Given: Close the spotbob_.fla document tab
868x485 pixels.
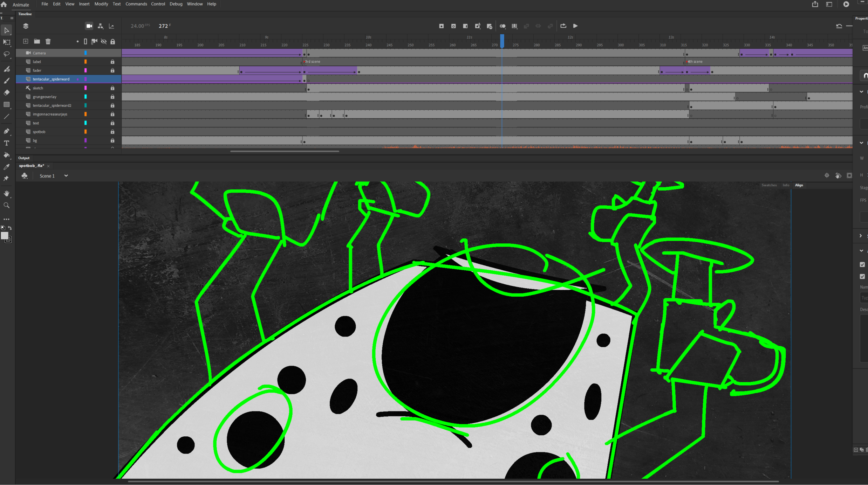Looking at the screenshot, I should [x=48, y=166].
